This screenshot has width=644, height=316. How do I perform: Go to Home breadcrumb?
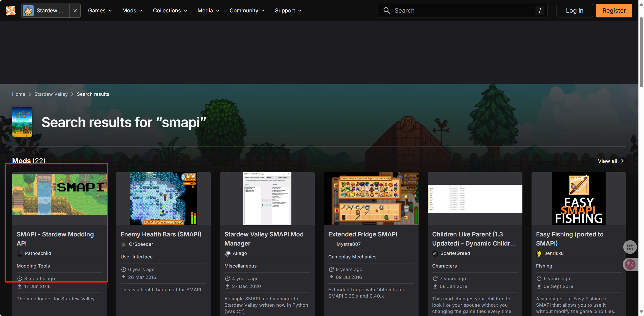pos(19,94)
